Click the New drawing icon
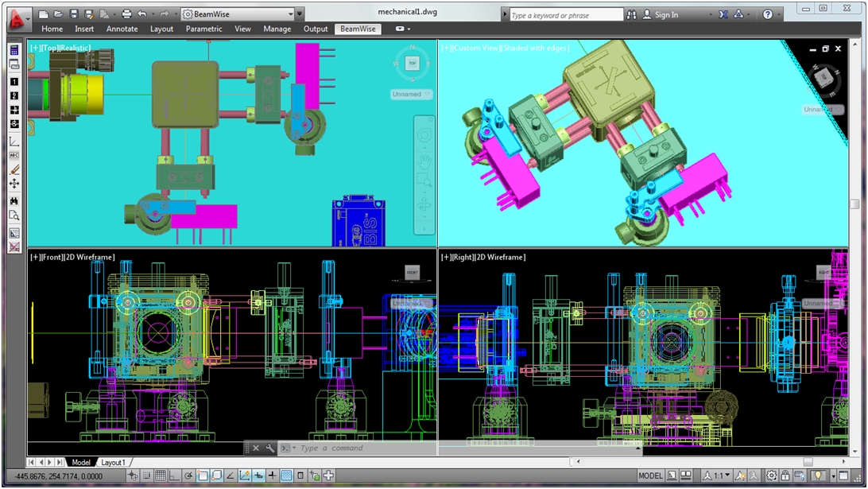 [44, 14]
